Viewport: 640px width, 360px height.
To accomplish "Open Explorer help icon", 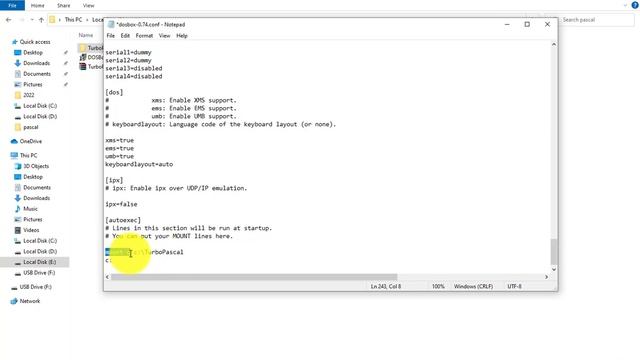I will (635, 5).
